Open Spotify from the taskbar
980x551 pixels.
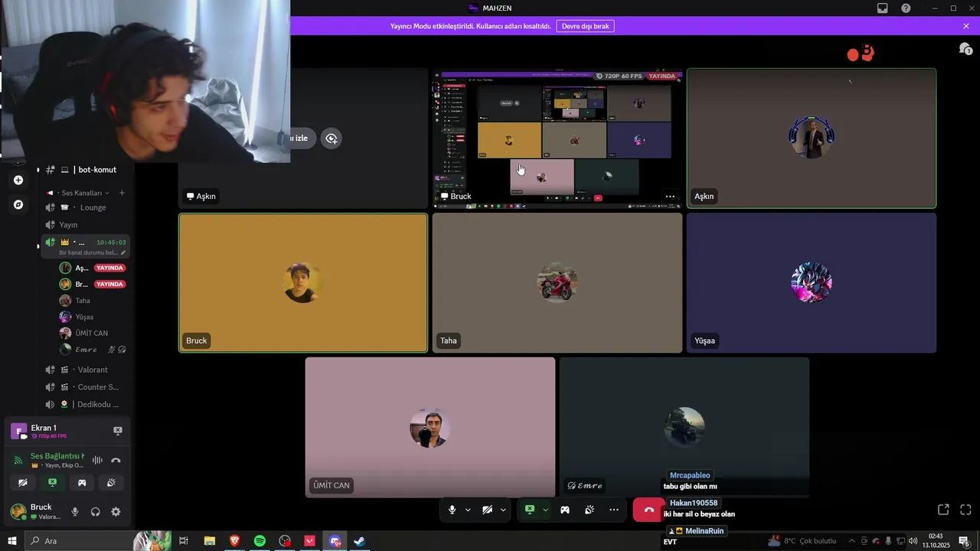coord(260,541)
